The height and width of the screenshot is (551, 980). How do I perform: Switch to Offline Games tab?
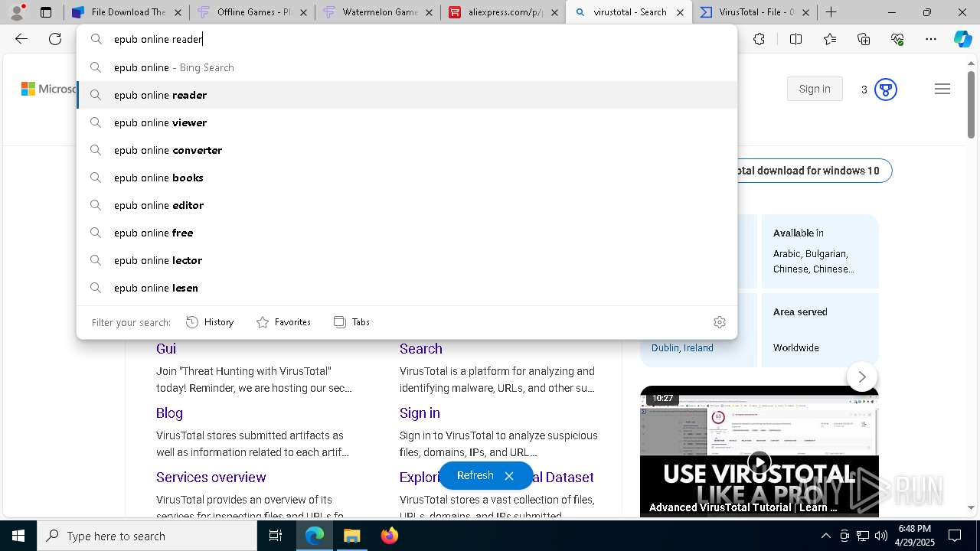coord(251,12)
